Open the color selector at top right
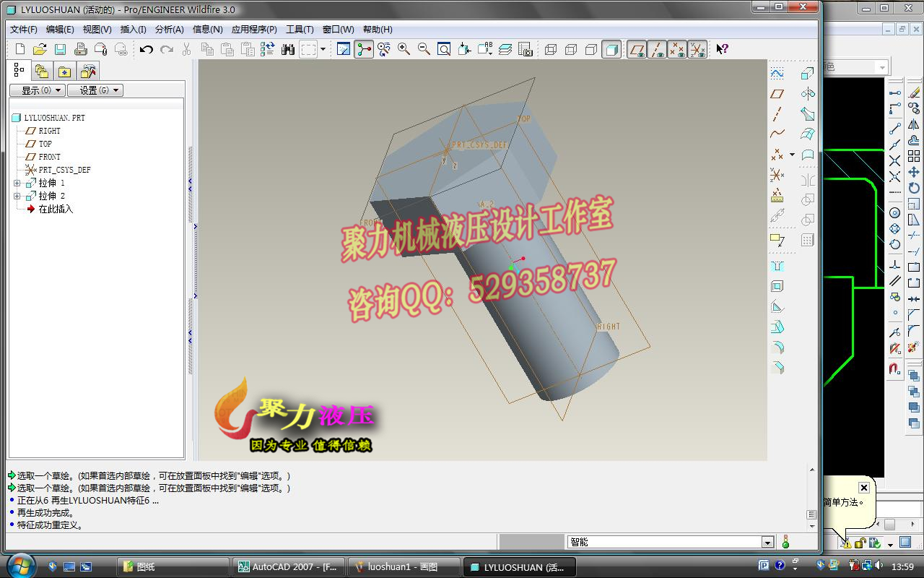Viewport: 924px width, 578px height. (882, 66)
